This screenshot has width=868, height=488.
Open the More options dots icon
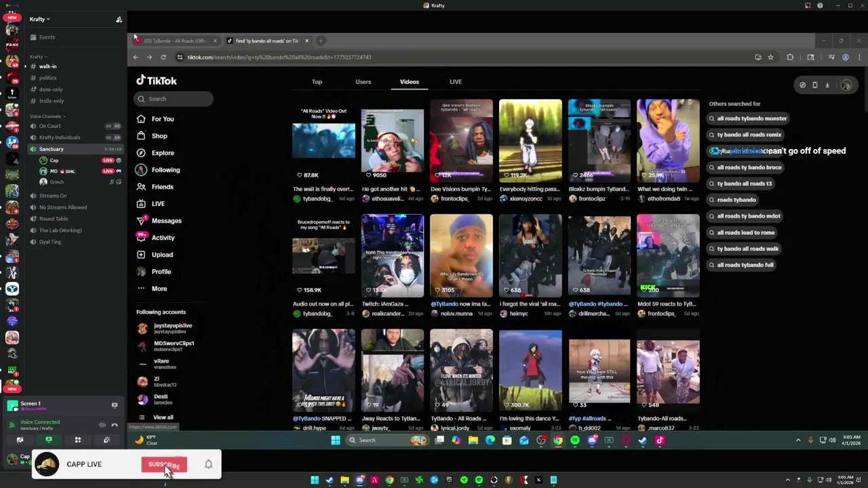tap(141, 288)
